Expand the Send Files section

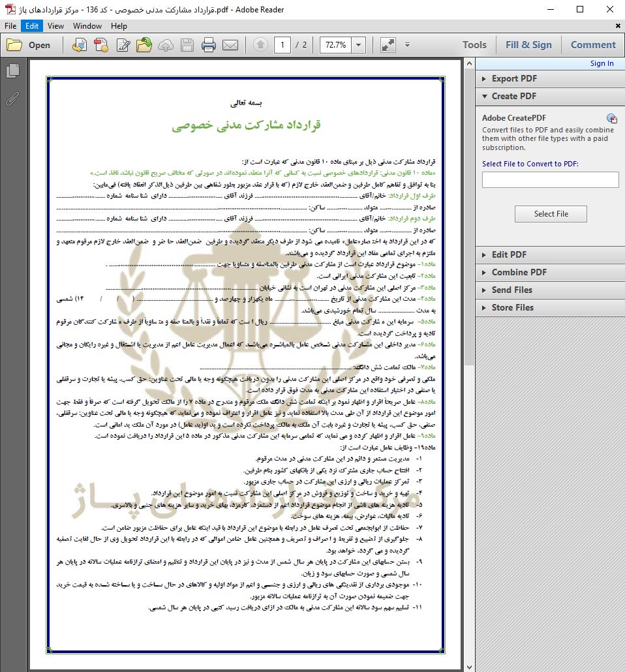511,290
